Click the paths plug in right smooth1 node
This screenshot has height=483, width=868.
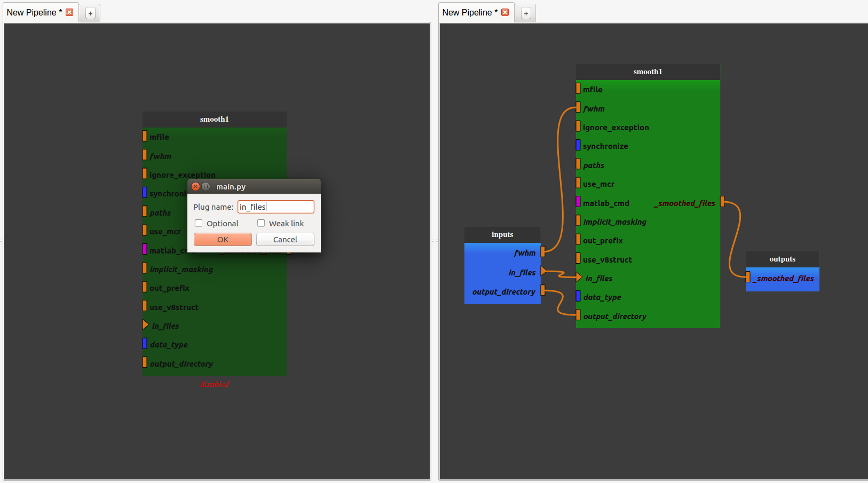coord(578,164)
